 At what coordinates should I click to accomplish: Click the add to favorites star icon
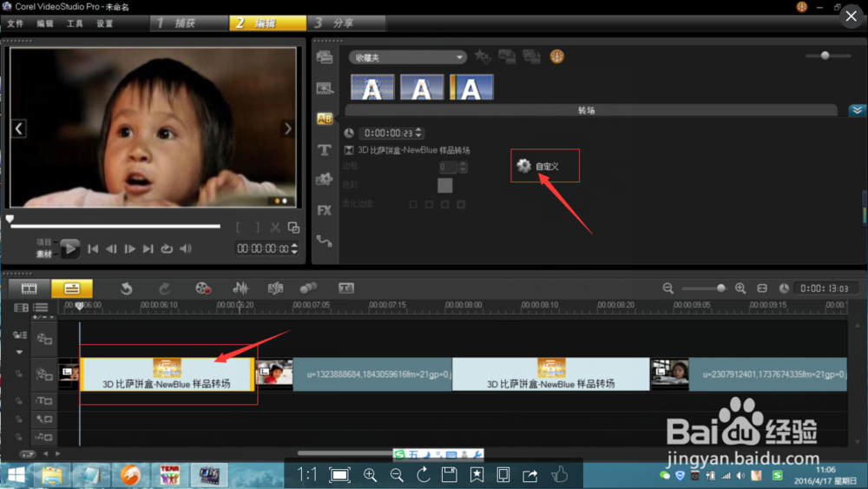[x=482, y=56]
